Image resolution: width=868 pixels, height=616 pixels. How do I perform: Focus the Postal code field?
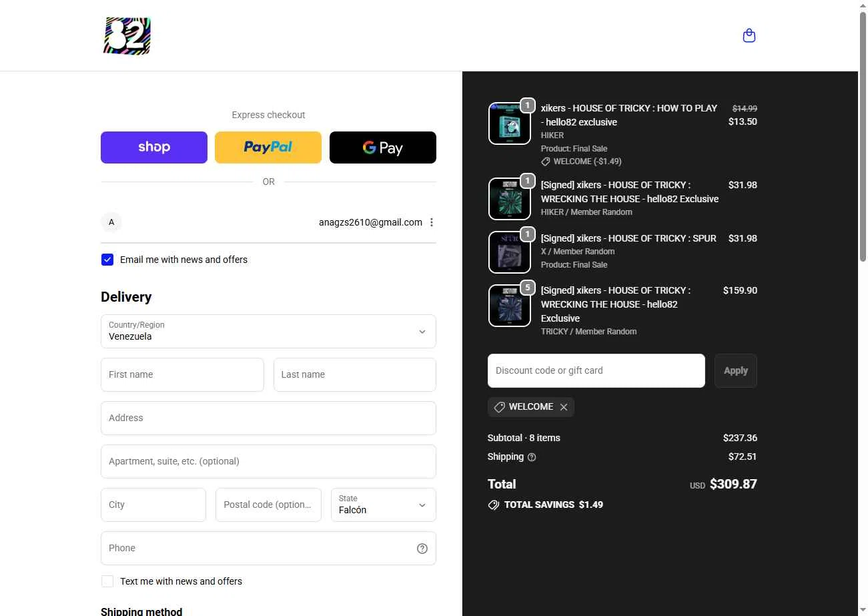coord(268,505)
